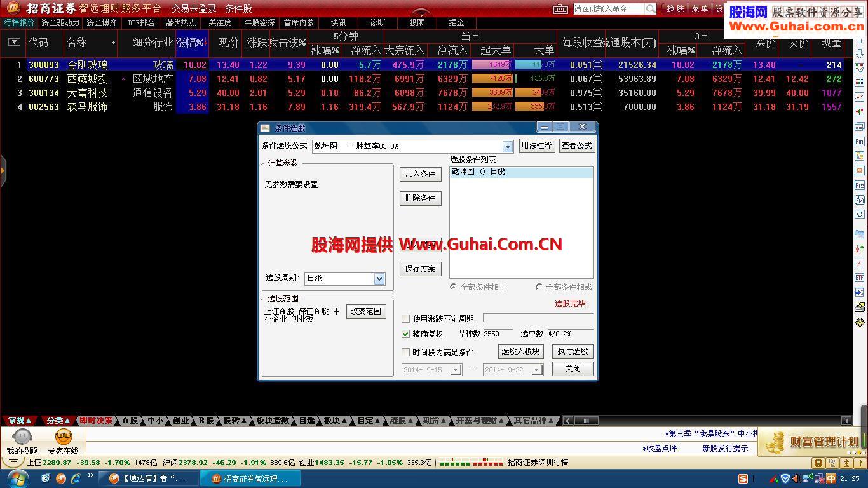
Task: Open the 条件股 menu in title bar
Action: point(238,9)
